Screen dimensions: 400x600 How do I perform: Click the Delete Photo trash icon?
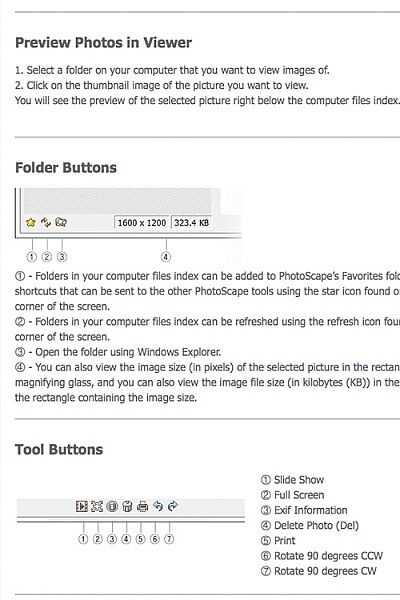point(127,506)
